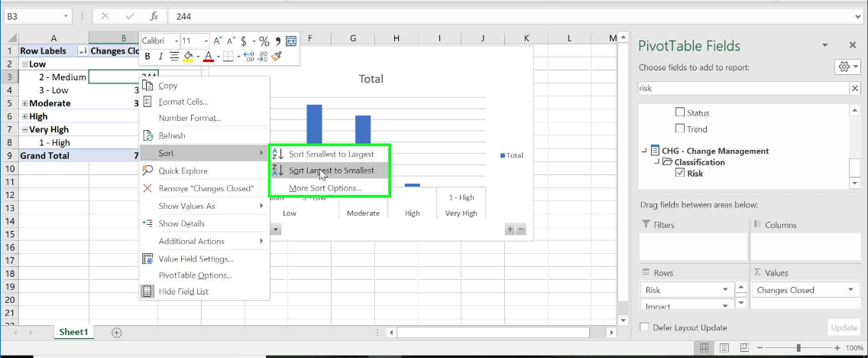868x358 pixels.
Task: Choose Sort Smallest to Largest
Action: pos(330,154)
